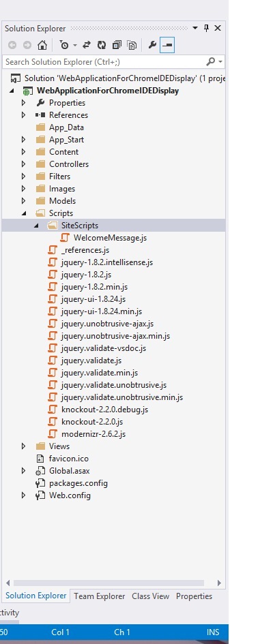
Task: Expand the Images folder arrow
Action: tap(23, 189)
